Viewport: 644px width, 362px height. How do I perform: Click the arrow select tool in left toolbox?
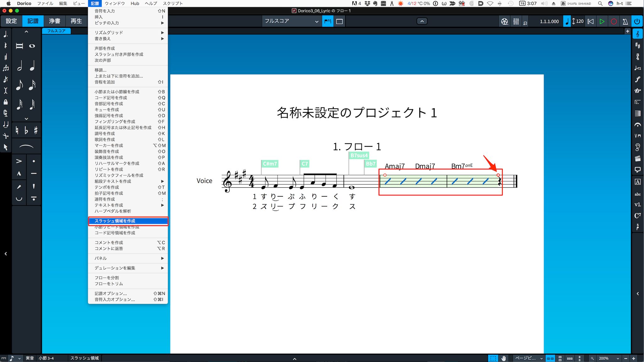tap(6, 147)
